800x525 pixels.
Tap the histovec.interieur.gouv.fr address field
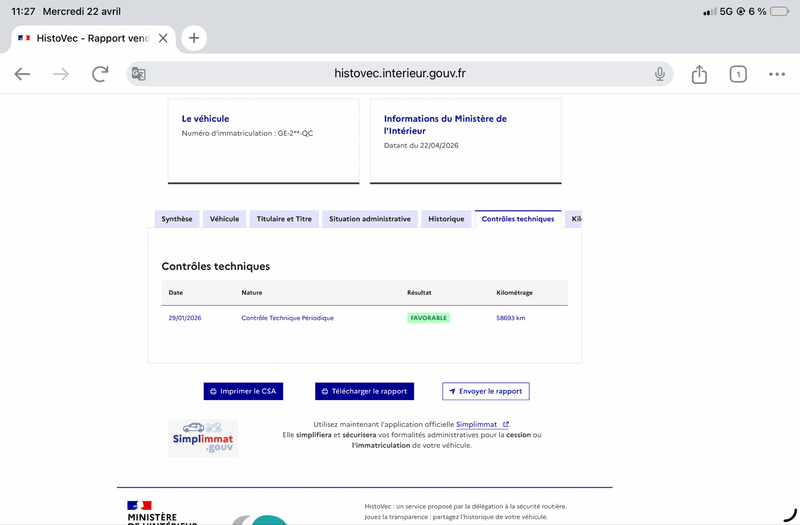click(x=400, y=74)
